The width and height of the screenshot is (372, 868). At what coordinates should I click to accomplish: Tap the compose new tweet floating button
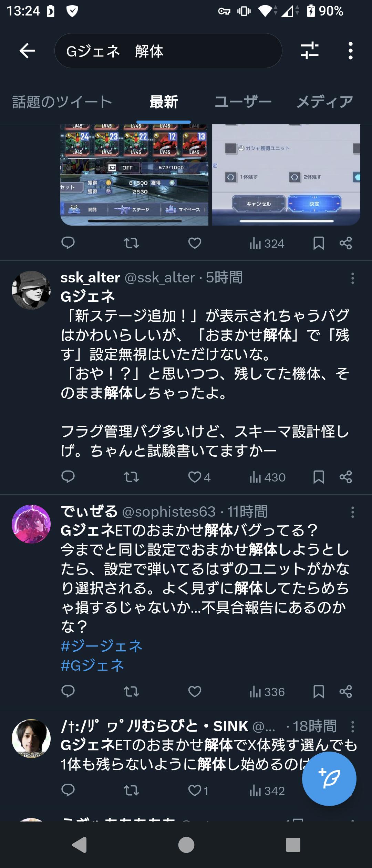coord(329,779)
